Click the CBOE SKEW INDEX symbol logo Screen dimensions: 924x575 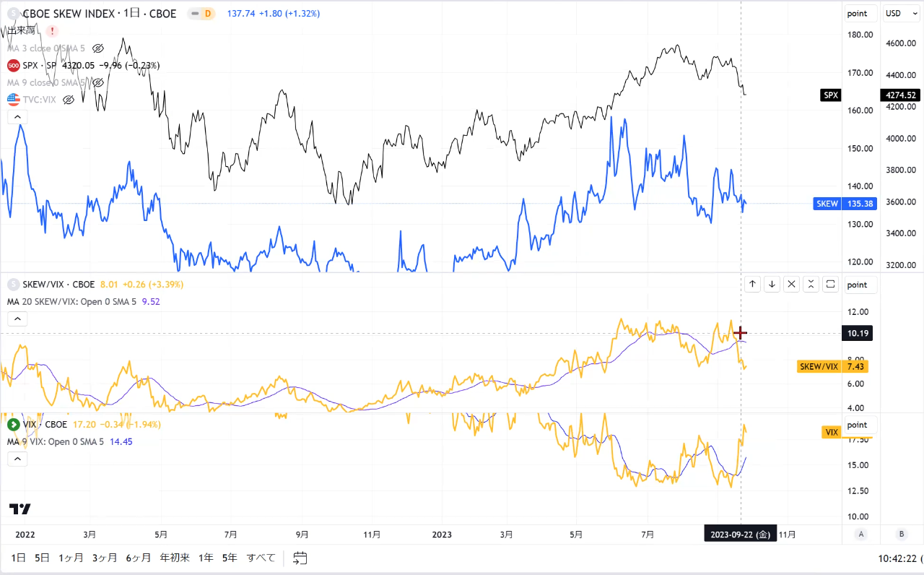click(x=13, y=14)
